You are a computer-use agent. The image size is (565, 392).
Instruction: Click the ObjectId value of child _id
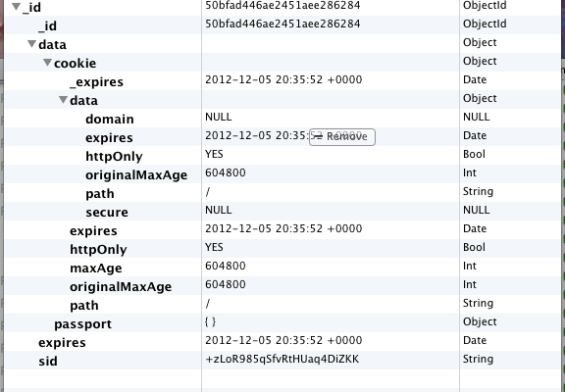282,24
